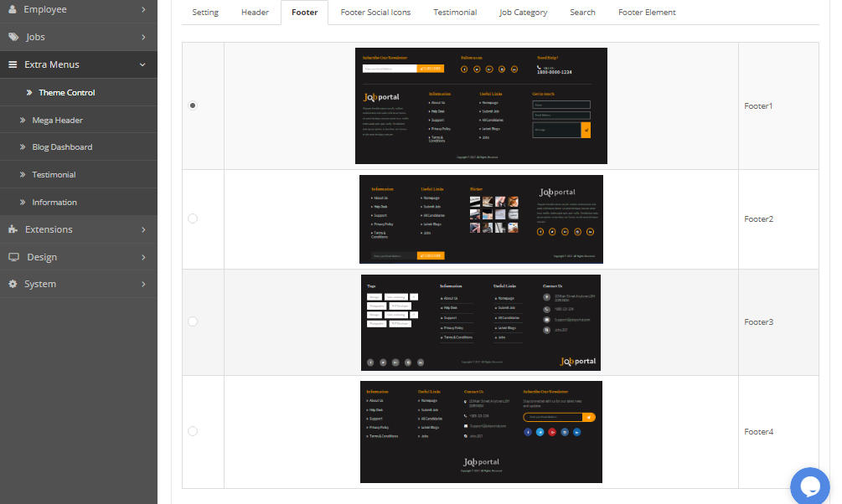The width and height of the screenshot is (842, 504).
Task: Open the Footer Social Icons tab
Action: tap(375, 13)
